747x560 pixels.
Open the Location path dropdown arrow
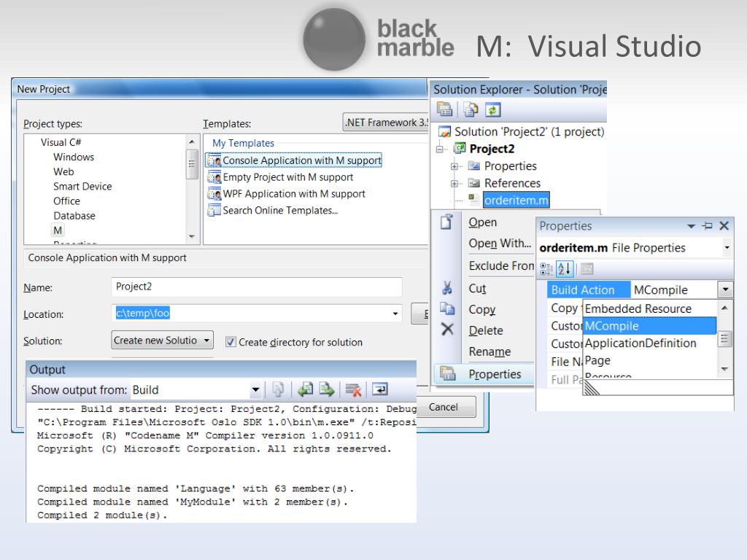[395, 314]
